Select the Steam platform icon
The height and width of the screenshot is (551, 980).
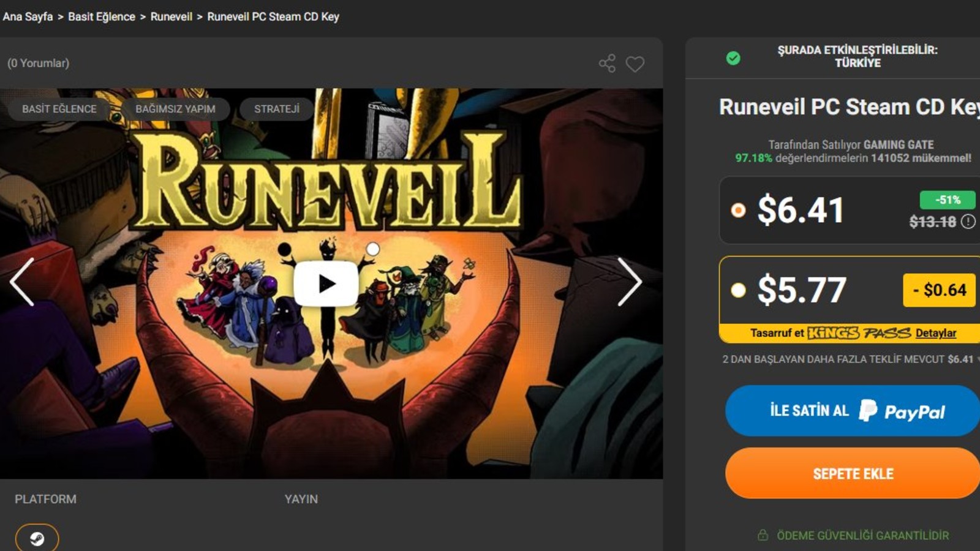37,538
